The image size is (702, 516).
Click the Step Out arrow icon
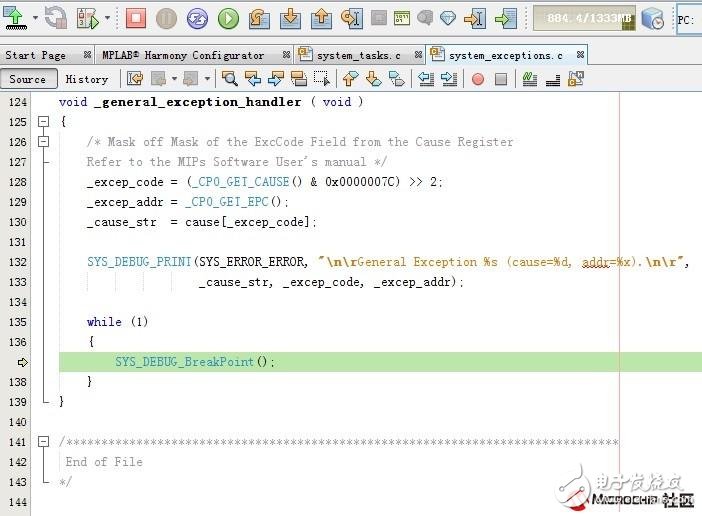[x=321, y=18]
